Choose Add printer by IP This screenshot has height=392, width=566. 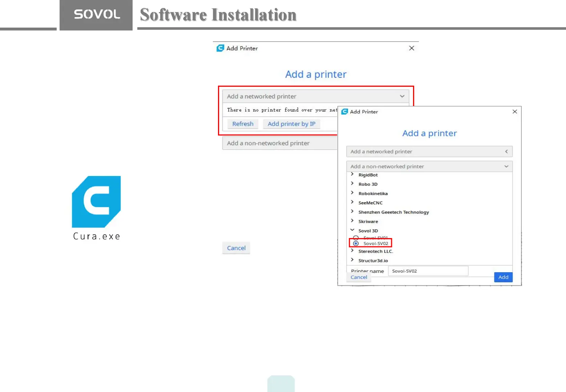(x=291, y=124)
